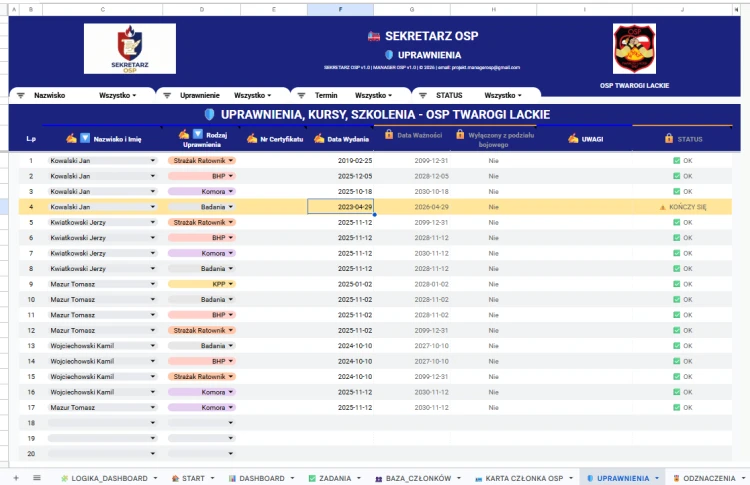The width and height of the screenshot is (750, 485).
Task: Click the yellow KPP chip in row 9
Action: [201, 284]
